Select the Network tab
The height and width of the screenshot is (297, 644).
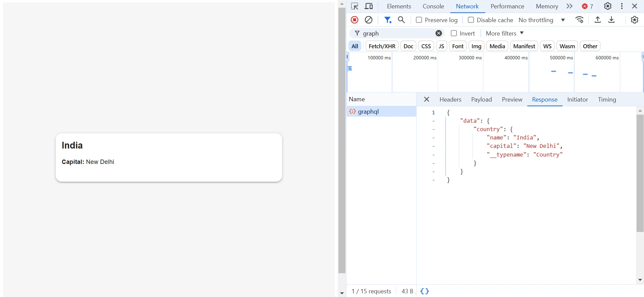[467, 6]
